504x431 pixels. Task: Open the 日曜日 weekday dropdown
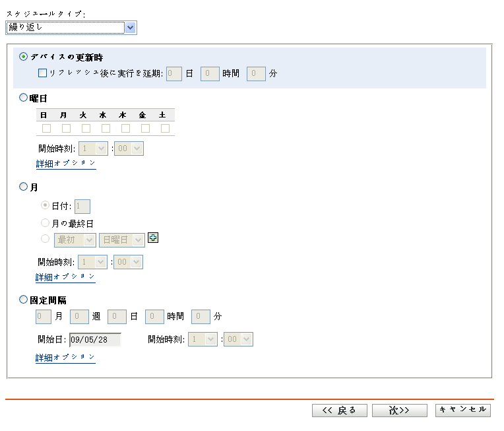(x=122, y=240)
